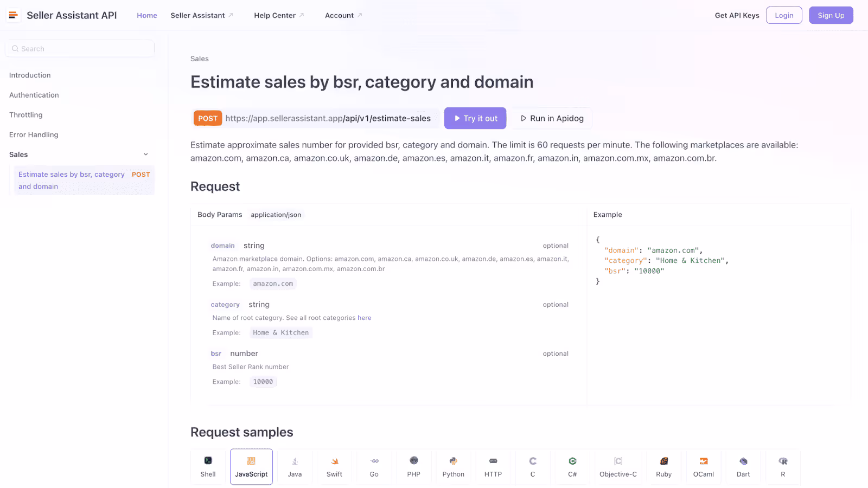The height and width of the screenshot is (488, 868).
Task: Select the Java request sample icon
Action: (x=295, y=461)
